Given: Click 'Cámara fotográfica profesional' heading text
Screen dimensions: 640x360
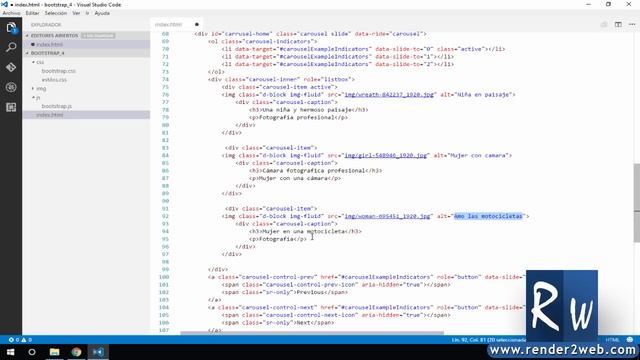Looking at the screenshot, I should coord(313,171).
